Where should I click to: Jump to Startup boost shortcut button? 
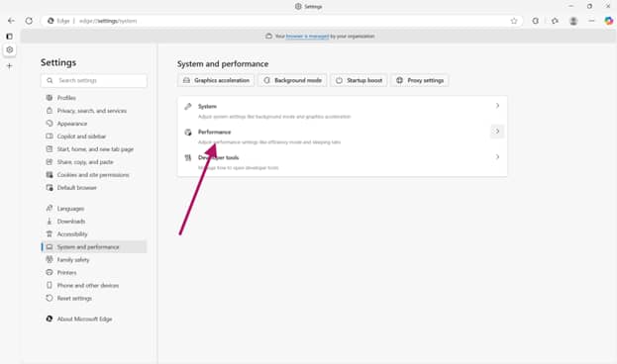pos(359,80)
